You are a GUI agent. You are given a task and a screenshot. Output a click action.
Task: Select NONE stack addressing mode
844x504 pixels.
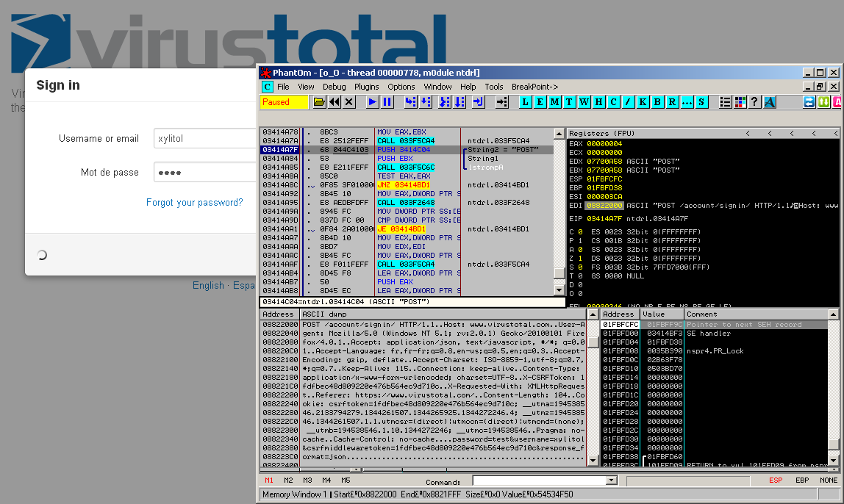click(x=829, y=480)
